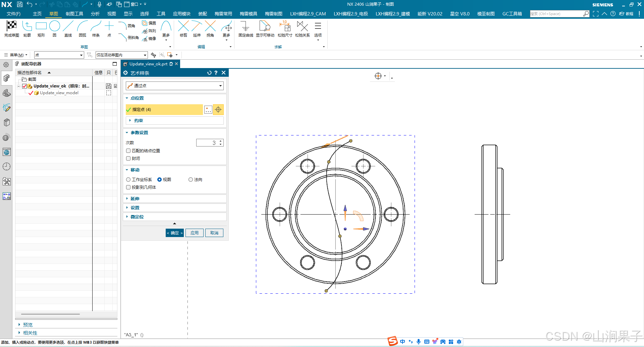Highlight the 指定点 (4) selection field
Image resolution: width=644 pixels, height=347 pixels.
tap(164, 110)
